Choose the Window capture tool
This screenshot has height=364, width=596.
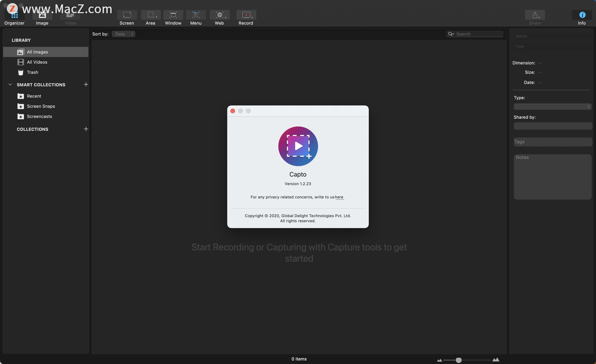click(x=173, y=18)
